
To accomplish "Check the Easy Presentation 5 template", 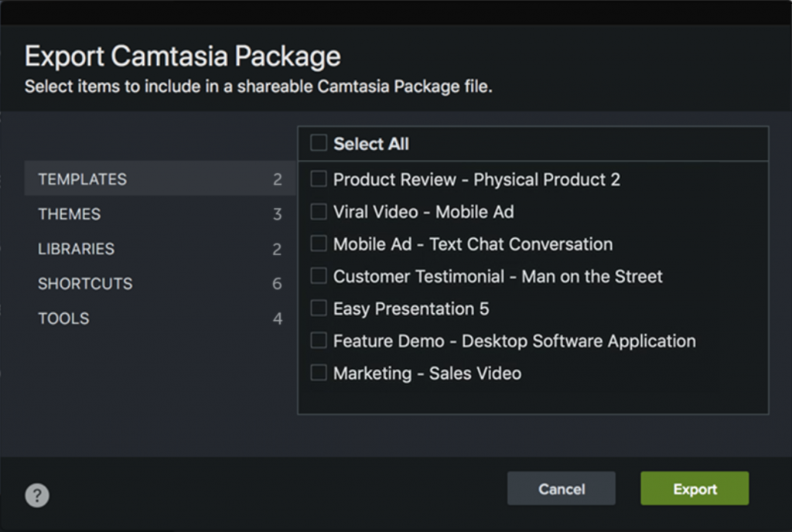I will tap(319, 308).
